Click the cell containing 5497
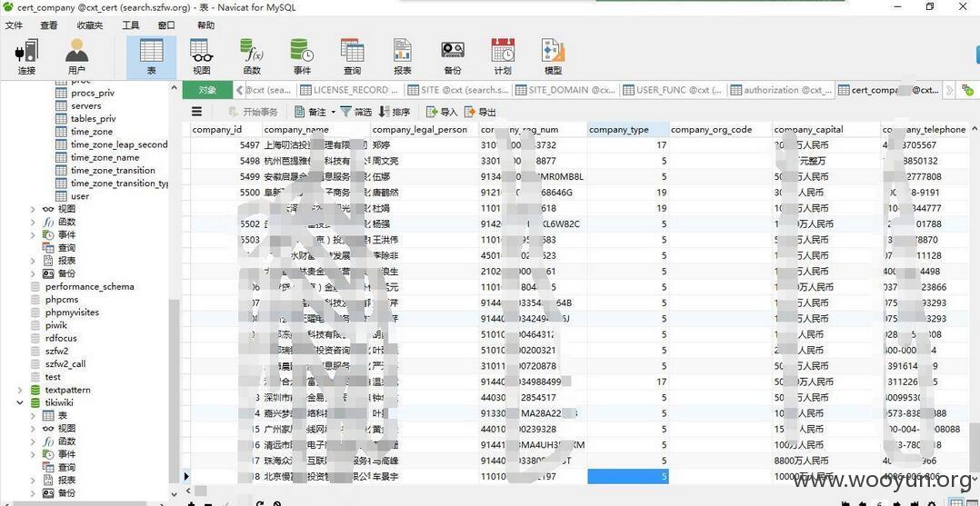 225,145
